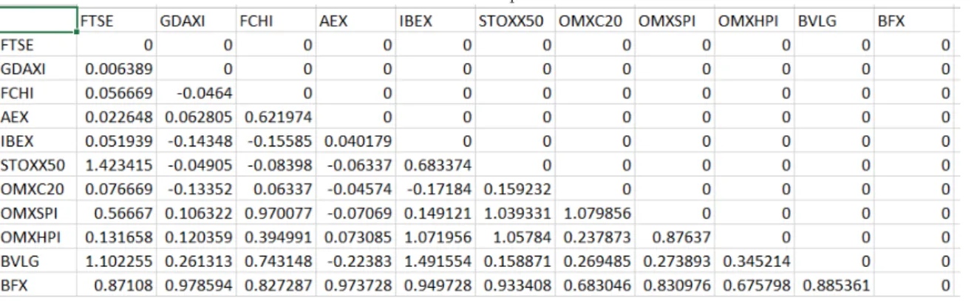
Task: Click cell with value 0.973728
Action: coord(355,285)
